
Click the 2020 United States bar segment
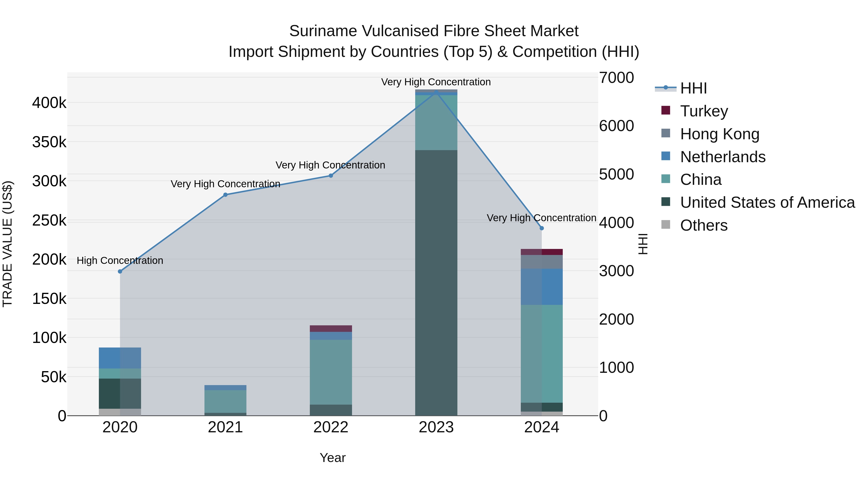pos(120,394)
